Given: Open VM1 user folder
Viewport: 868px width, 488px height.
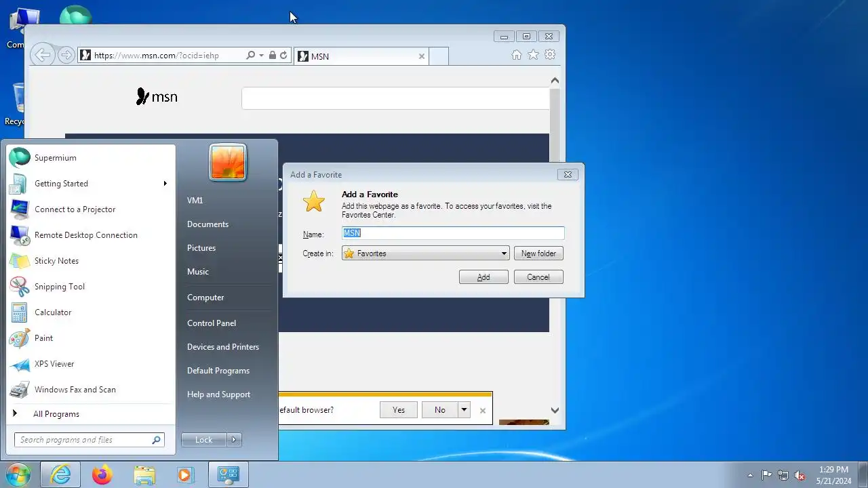Looking at the screenshot, I should [x=195, y=201].
